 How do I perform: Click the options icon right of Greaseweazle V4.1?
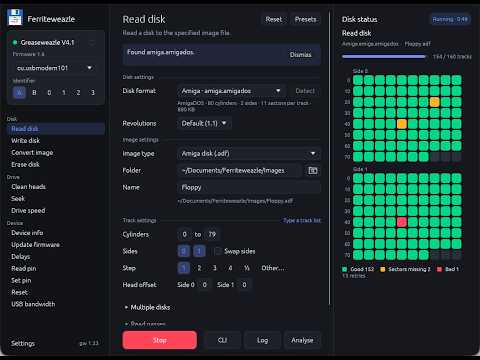click(92, 43)
